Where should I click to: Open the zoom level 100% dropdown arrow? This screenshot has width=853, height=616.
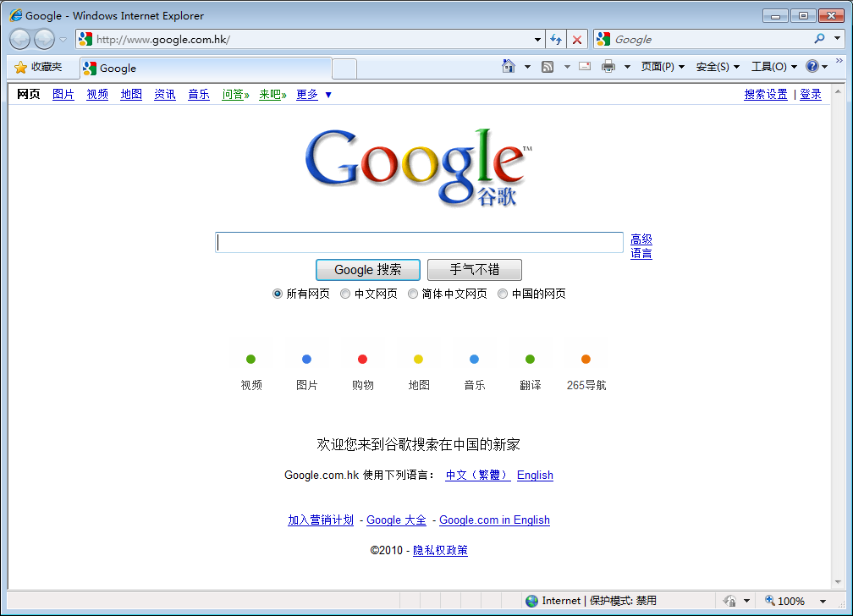click(823, 601)
